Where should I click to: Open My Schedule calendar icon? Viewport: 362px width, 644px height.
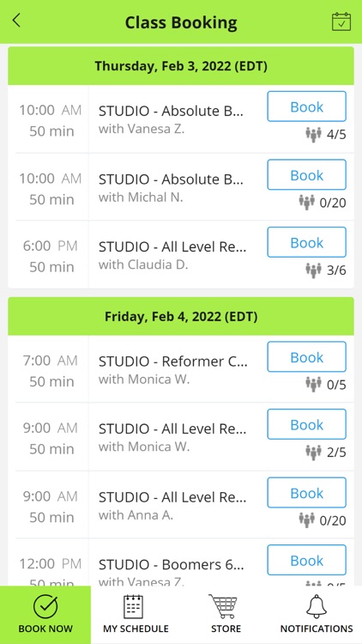(x=133, y=606)
